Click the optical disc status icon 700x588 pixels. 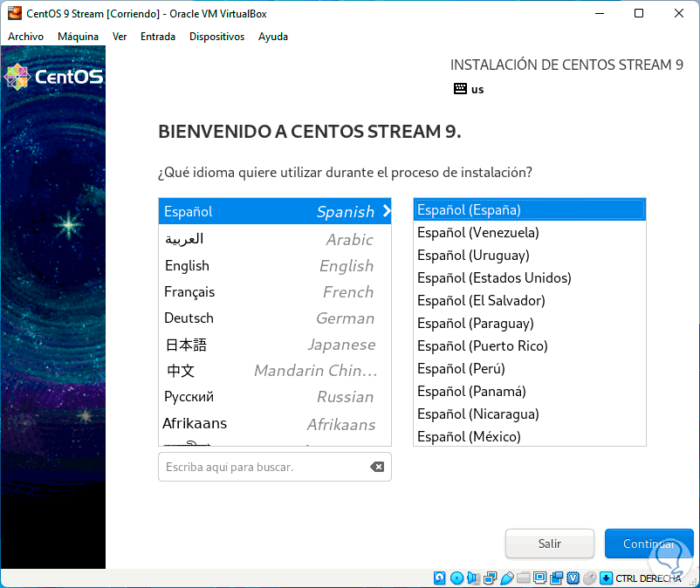pos(456,578)
